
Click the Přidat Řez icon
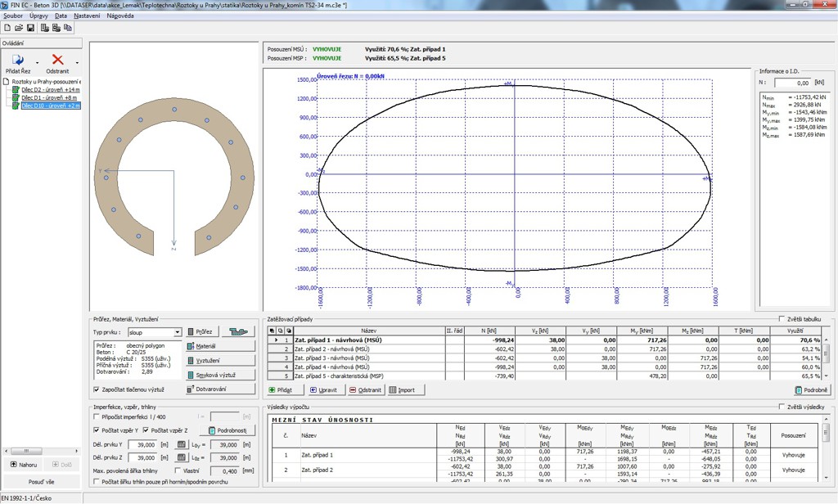point(18,61)
